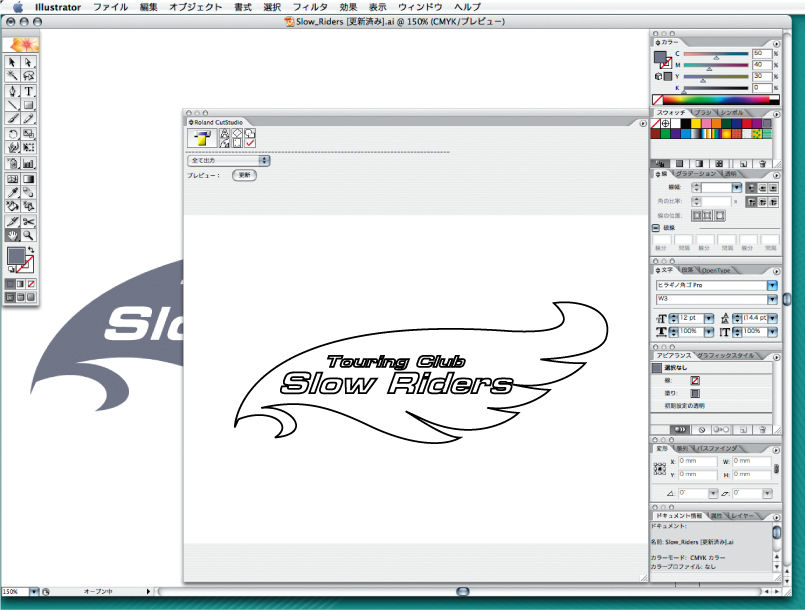Toggle the dashed line checkbox in Stroke panel
Screen dimensions: 805x610
click(x=656, y=227)
